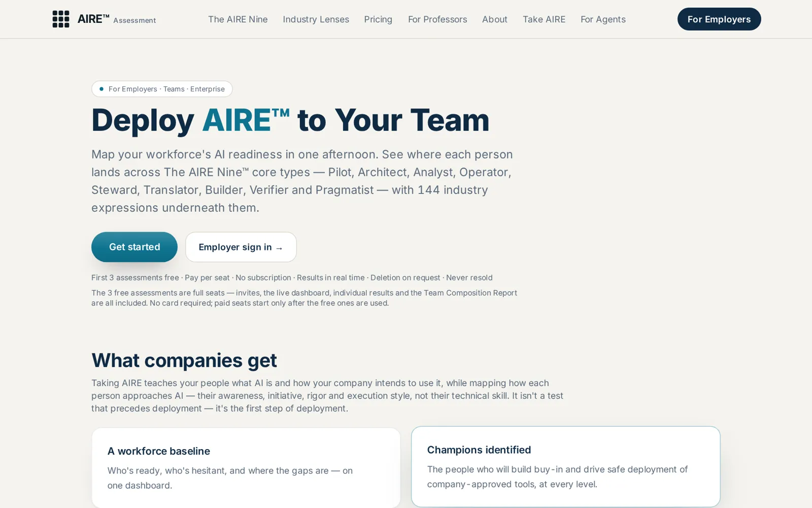Navigate to For Professors
This screenshot has width=812, height=508.
437,19
